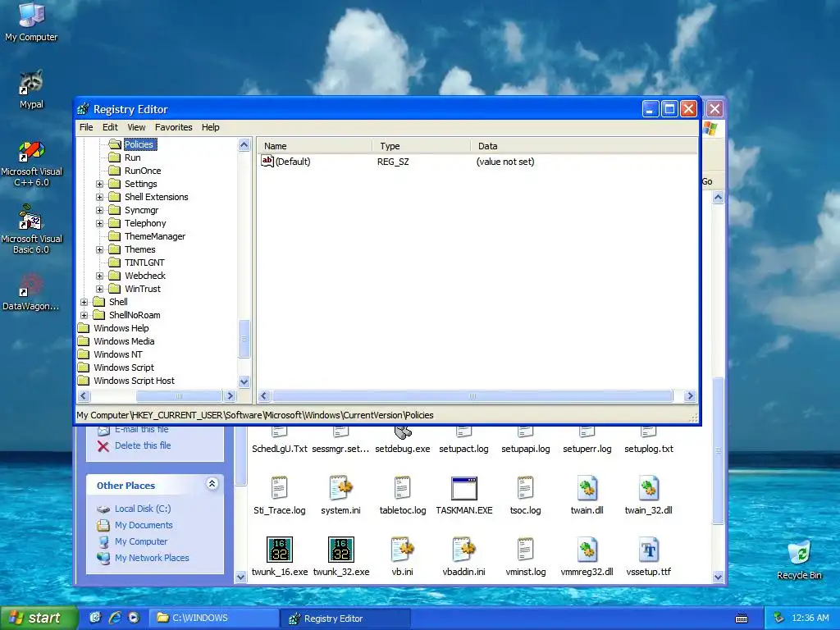The height and width of the screenshot is (630, 840).
Task: Collapse the Other Places panel
Action: (x=212, y=484)
